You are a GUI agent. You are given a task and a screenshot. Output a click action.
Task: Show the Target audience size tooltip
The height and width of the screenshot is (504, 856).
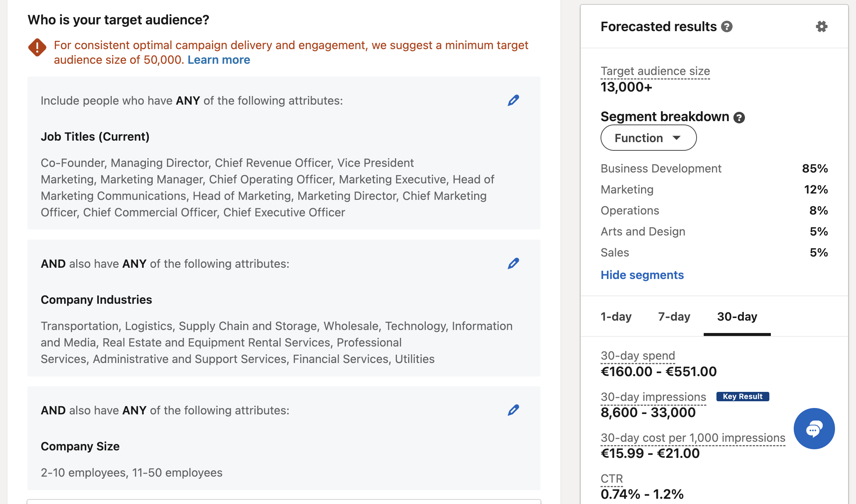[655, 71]
